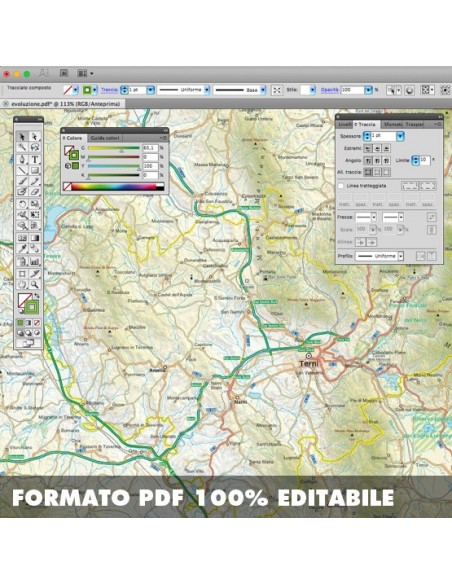The height and width of the screenshot is (584, 452).
Task: Select the Paintbrush tool
Action: 22,181
